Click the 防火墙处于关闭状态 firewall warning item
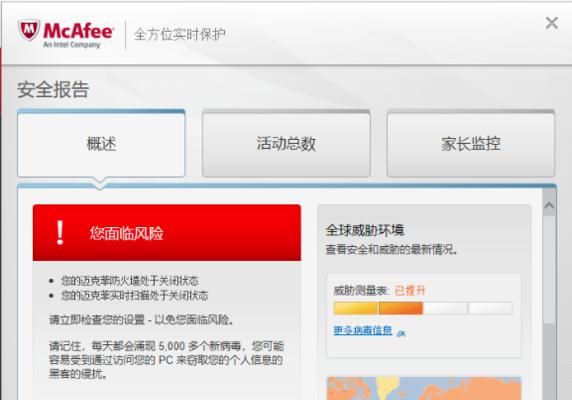Screen dimensions: 572x400 point(130,281)
